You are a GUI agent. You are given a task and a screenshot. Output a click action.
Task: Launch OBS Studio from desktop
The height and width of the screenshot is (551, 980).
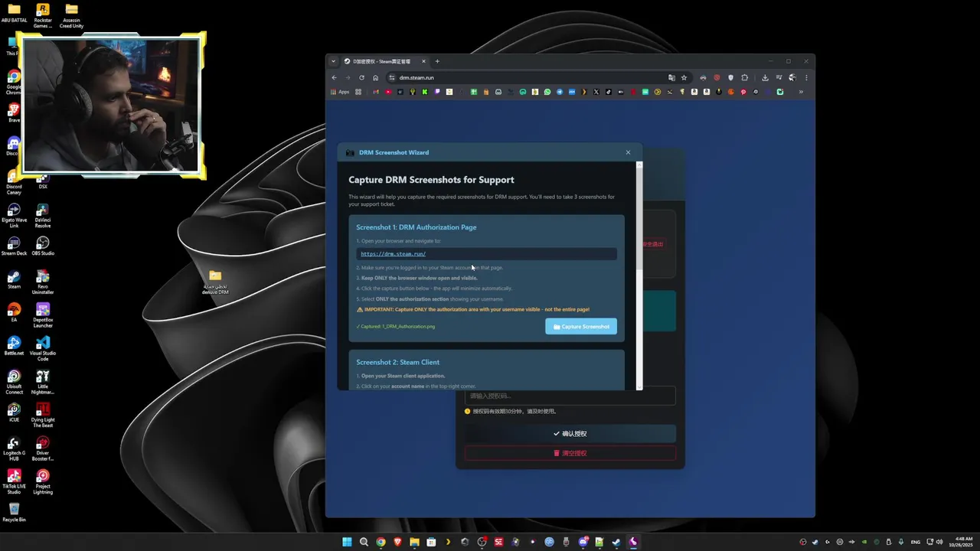[43, 246]
